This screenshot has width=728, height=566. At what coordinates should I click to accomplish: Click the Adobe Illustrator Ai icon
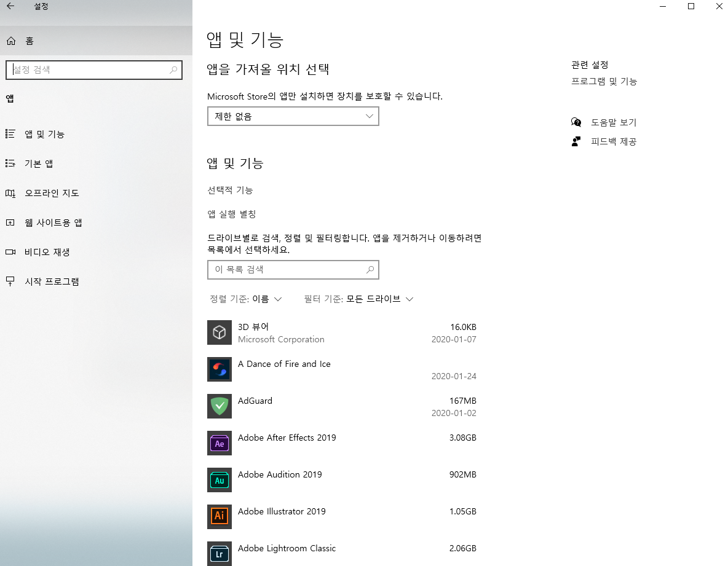(x=219, y=517)
